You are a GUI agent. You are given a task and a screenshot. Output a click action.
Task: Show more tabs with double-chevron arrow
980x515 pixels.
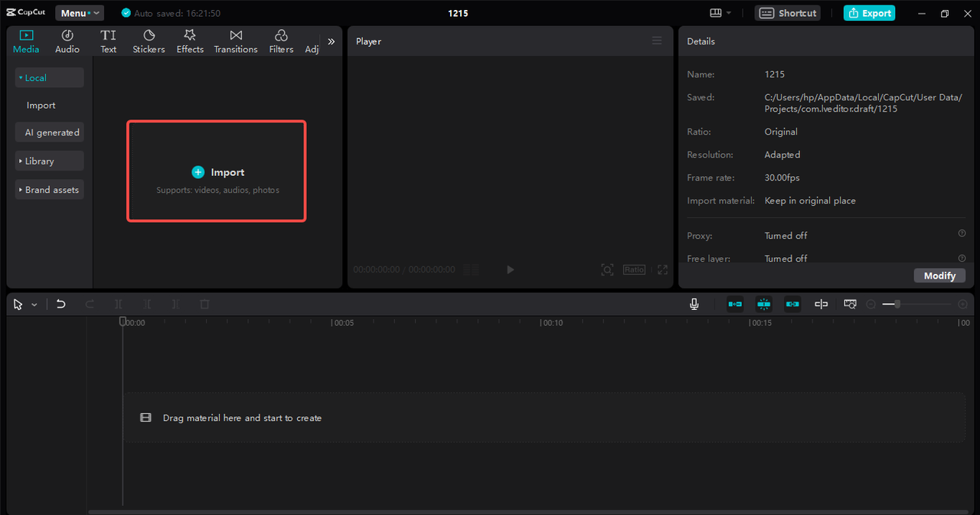coord(331,41)
